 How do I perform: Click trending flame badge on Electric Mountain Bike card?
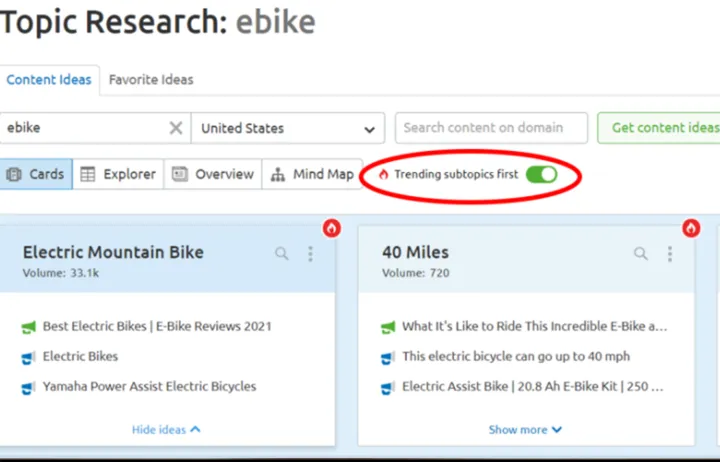332,228
